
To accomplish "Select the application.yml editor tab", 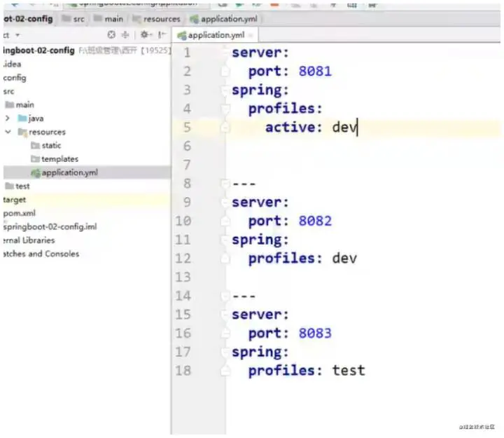I will [215, 35].
